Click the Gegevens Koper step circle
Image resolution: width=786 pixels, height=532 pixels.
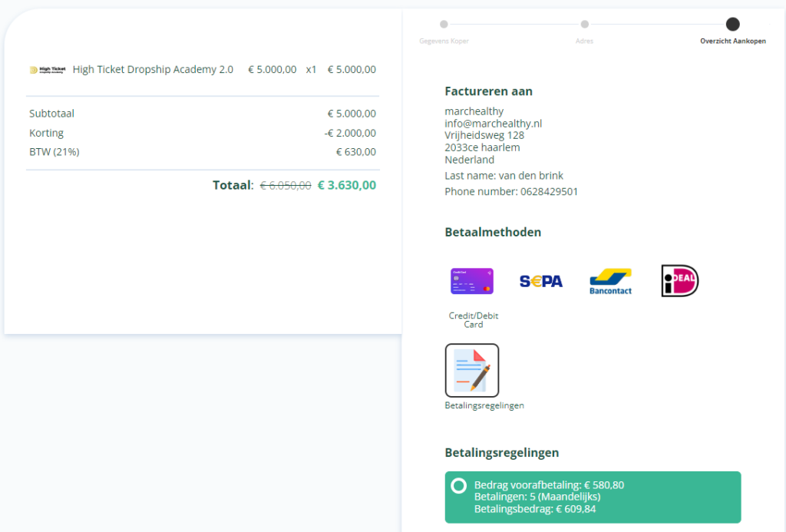pos(444,25)
